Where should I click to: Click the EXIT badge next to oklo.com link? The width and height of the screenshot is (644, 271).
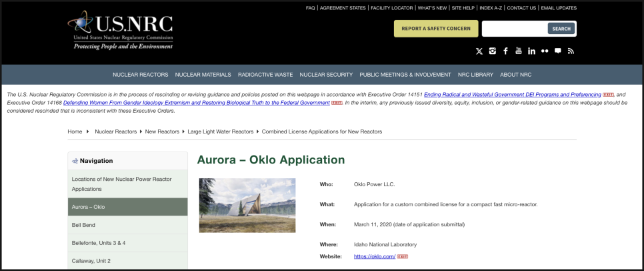pos(403,256)
